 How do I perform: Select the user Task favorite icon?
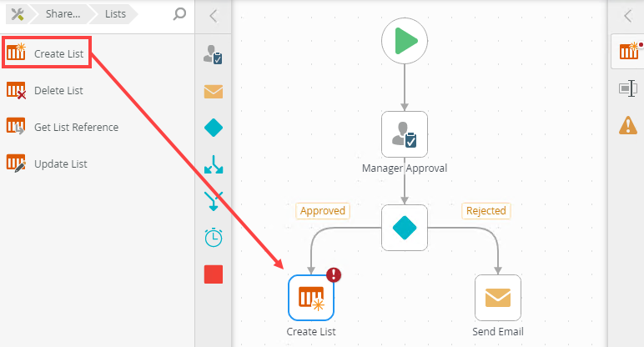coord(214,54)
